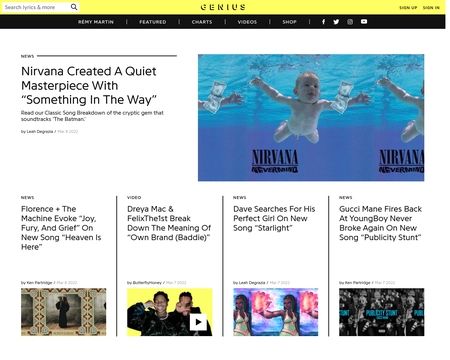Open the Florence + The Machine article headline

click(x=61, y=228)
